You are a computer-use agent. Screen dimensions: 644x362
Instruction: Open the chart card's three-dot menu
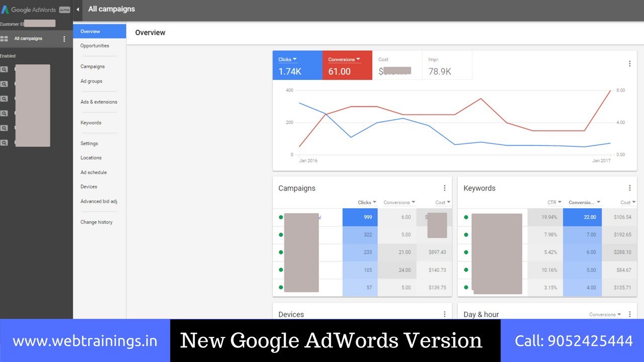[629, 64]
